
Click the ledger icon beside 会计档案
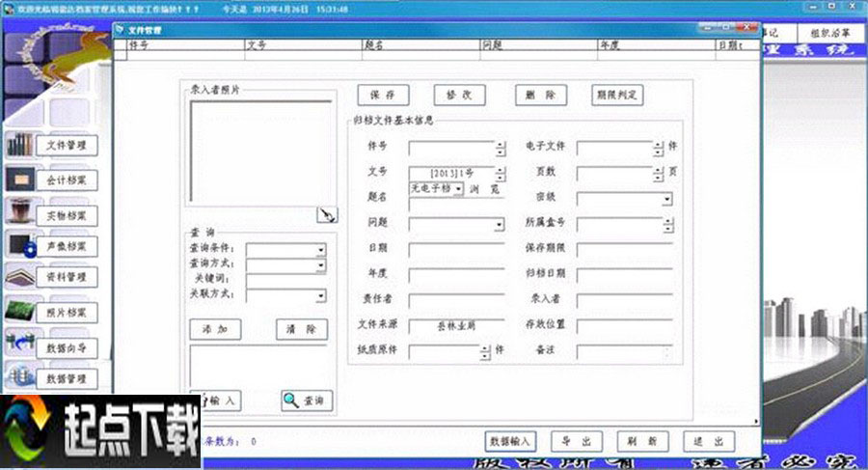[20, 180]
